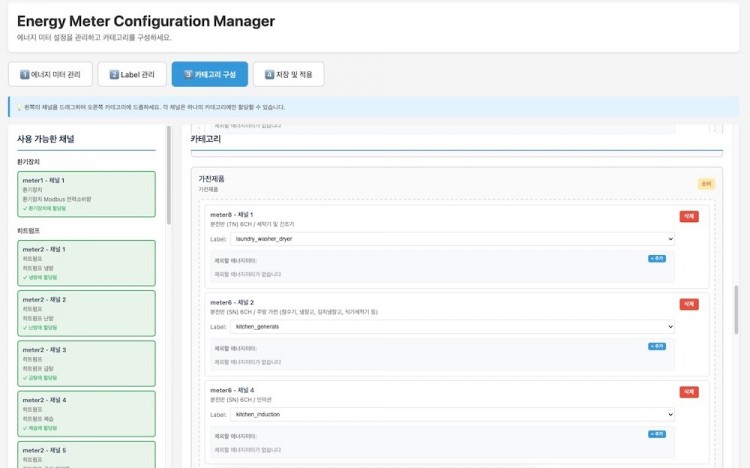Open the 에너지 미터 관리 tab
Viewport: 750px width, 468px height.
[x=49, y=74]
